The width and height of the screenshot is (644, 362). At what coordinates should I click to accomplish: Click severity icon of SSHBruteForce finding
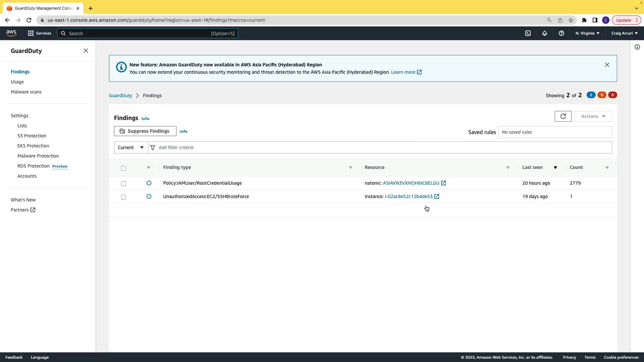(149, 196)
